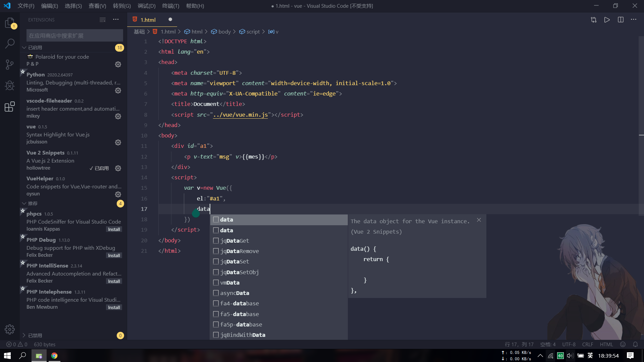
Task: Split the editor to the right
Action: [x=621, y=20]
